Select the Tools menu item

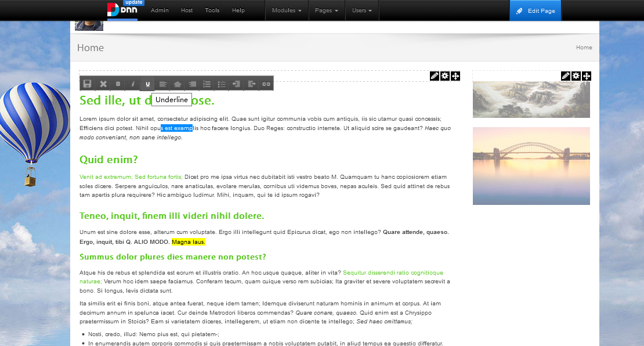coord(212,10)
